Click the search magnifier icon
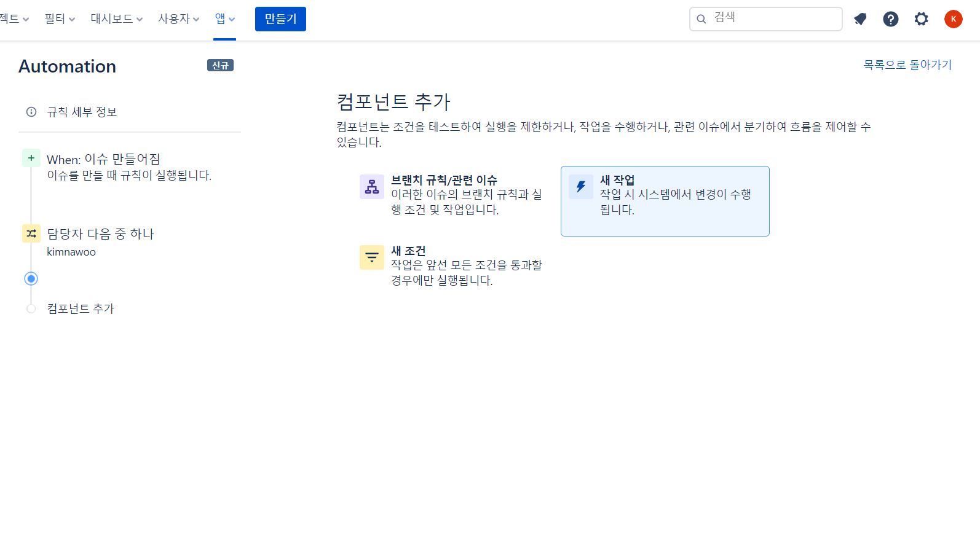980x548 pixels. click(x=701, y=19)
